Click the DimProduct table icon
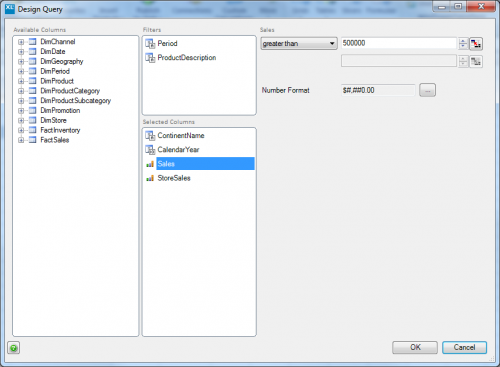This screenshot has width=500, height=367. [32, 81]
